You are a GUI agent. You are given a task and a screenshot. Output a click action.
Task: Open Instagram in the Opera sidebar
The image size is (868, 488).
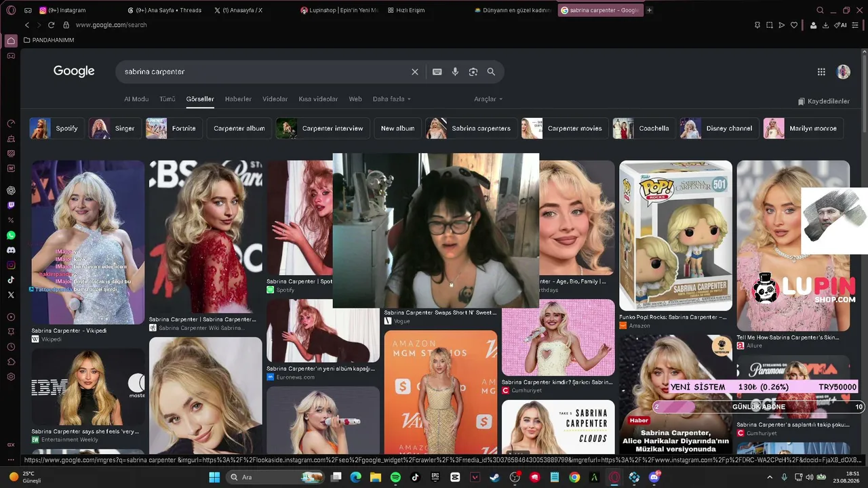click(x=11, y=265)
